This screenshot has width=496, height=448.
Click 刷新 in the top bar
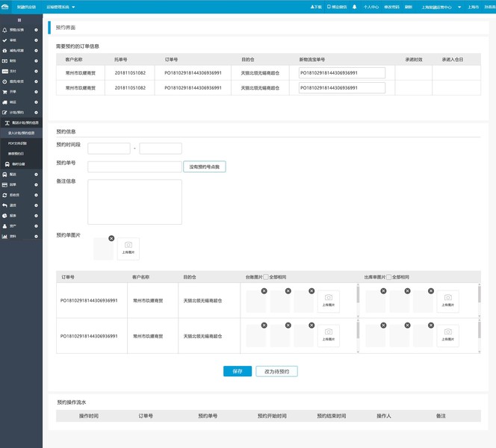pyautogui.click(x=409, y=7)
